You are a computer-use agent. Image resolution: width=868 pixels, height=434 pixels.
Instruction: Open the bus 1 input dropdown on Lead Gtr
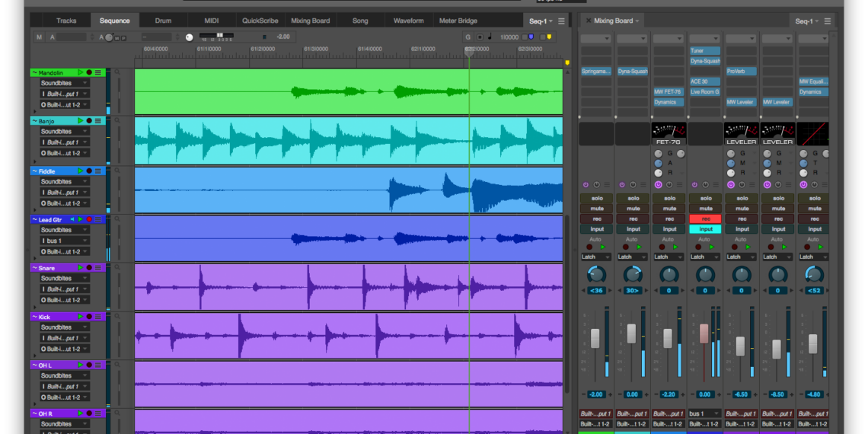(x=63, y=241)
